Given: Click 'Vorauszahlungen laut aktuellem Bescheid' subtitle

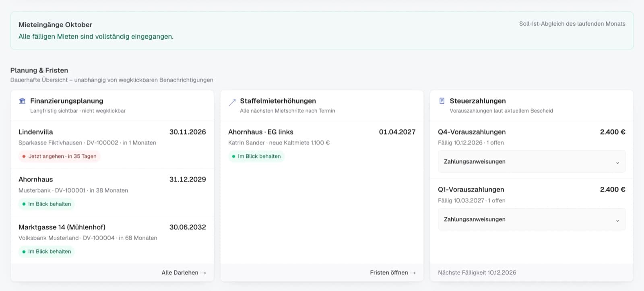Looking at the screenshot, I should [501, 111].
